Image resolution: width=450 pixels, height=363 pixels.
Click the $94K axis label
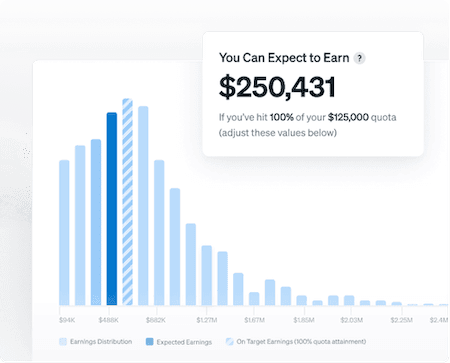(x=67, y=320)
